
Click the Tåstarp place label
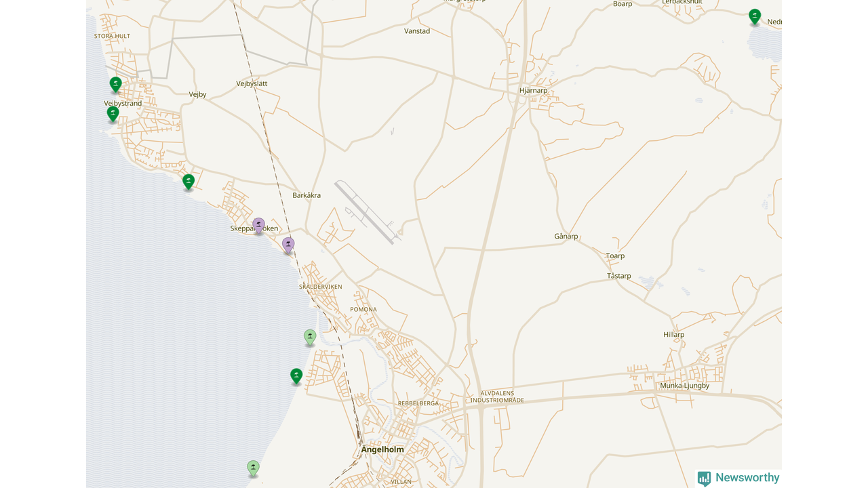(x=619, y=276)
